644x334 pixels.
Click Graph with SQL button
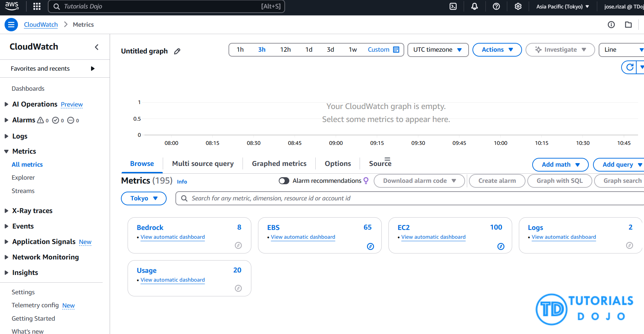(560, 181)
